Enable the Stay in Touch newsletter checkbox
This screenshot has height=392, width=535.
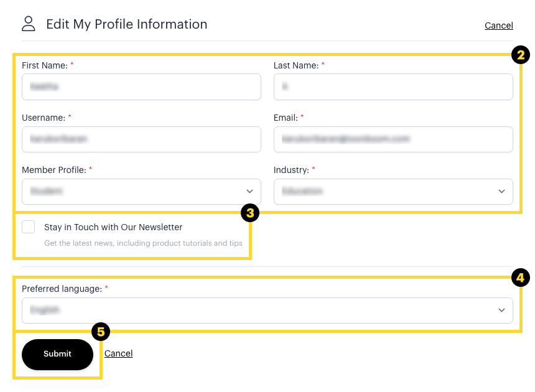pos(29,227)
